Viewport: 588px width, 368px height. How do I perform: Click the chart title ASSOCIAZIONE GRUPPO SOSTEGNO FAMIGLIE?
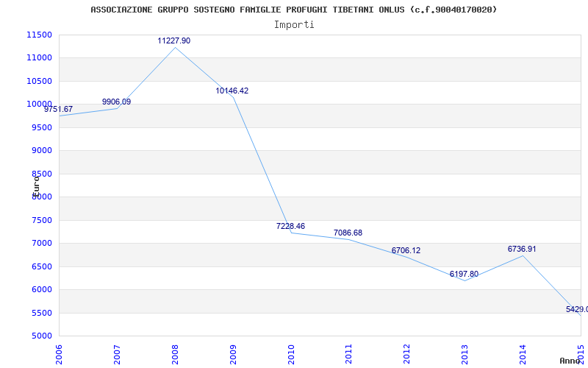click(x=293, y=10)
